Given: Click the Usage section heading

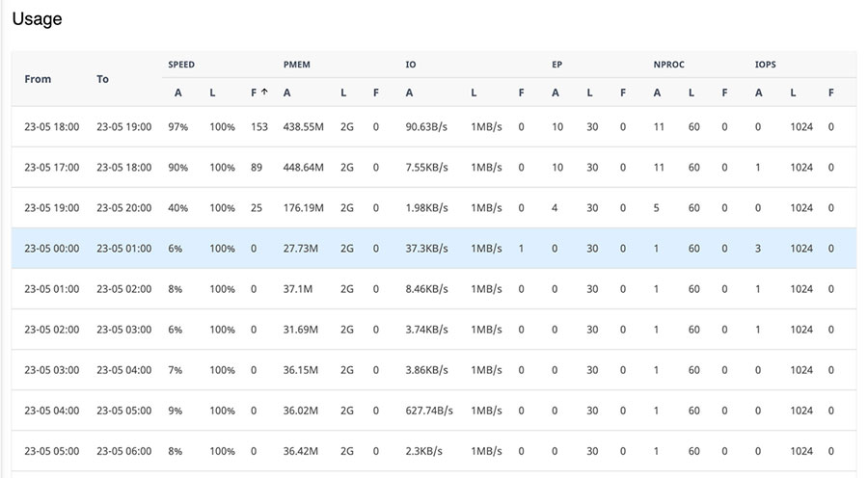Looking at the screenshot, I should [38, 19].
